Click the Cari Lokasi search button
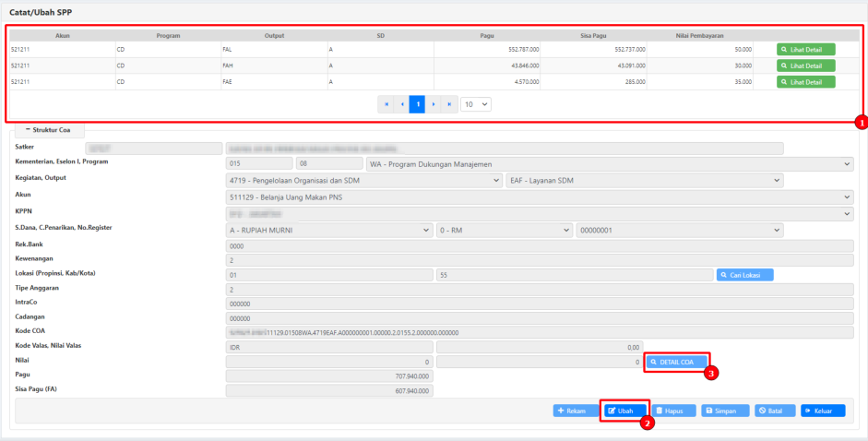Viewport: 868px width, 441px height. click(x=744, y=275)
